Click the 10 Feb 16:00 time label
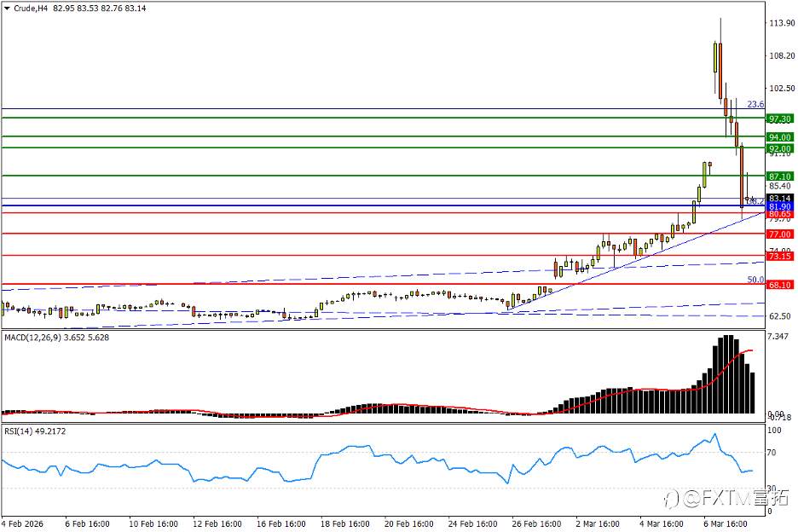 pos(153,523)
